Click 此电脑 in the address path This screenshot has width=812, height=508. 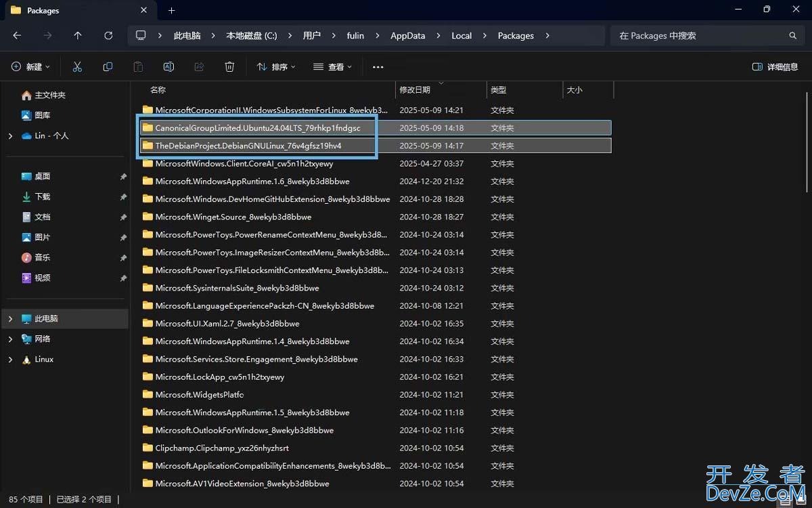(x=187, y=35)
